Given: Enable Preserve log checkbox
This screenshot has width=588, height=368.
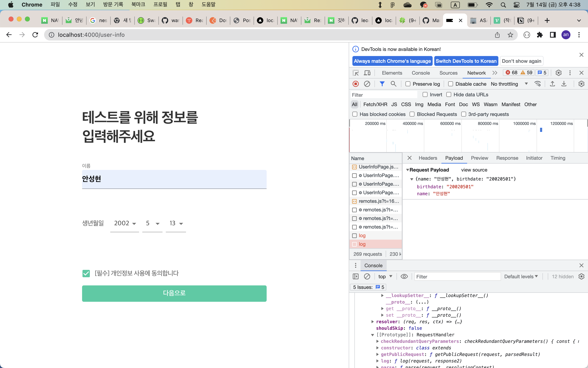Looking at the screenshot, I should coord(408,84).
